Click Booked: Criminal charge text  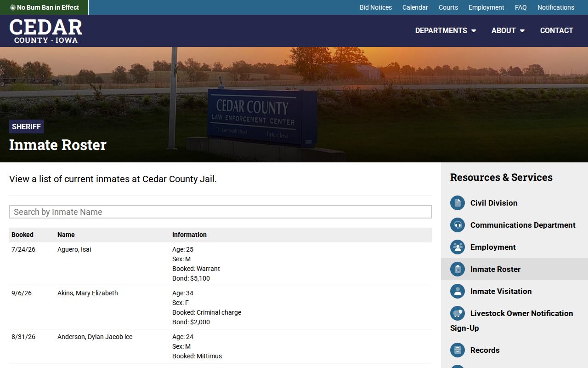tap(207, 312)
